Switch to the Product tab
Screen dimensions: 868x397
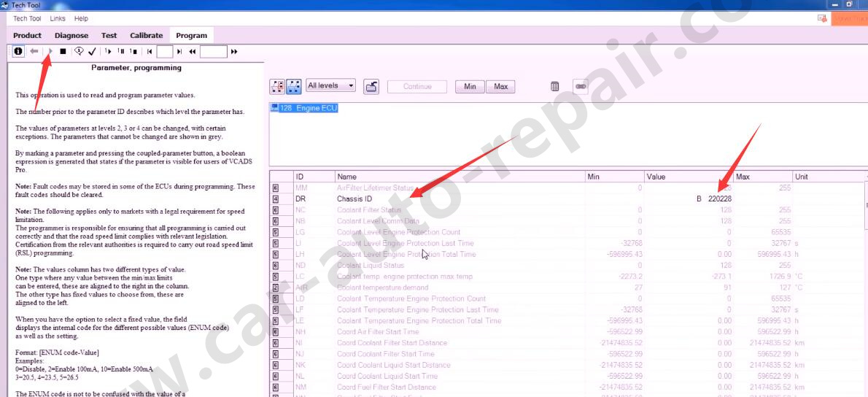tap(27, 36)
